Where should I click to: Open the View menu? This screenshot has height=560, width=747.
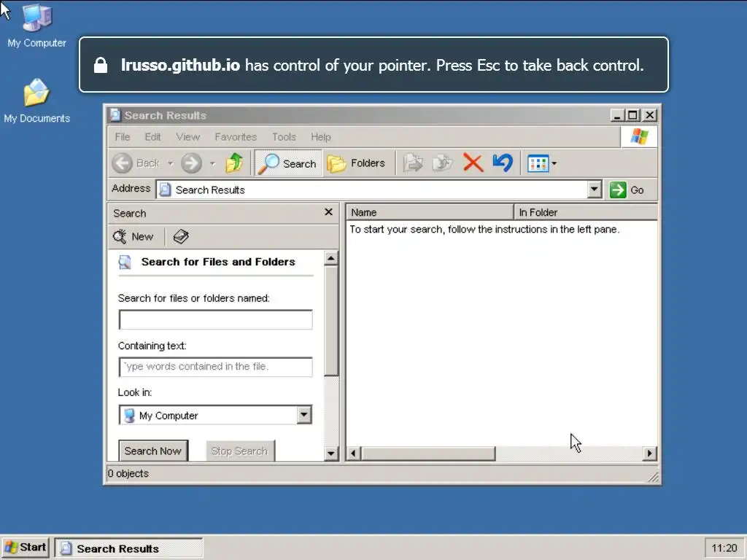(187, 137)
